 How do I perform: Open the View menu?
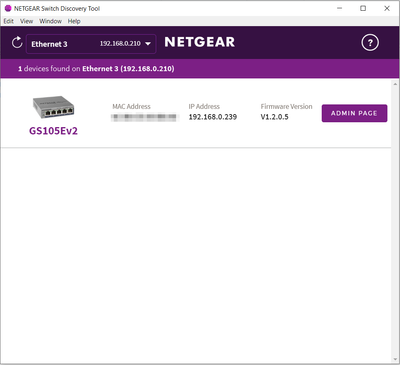pyautogui.click(x=26, y=21)
